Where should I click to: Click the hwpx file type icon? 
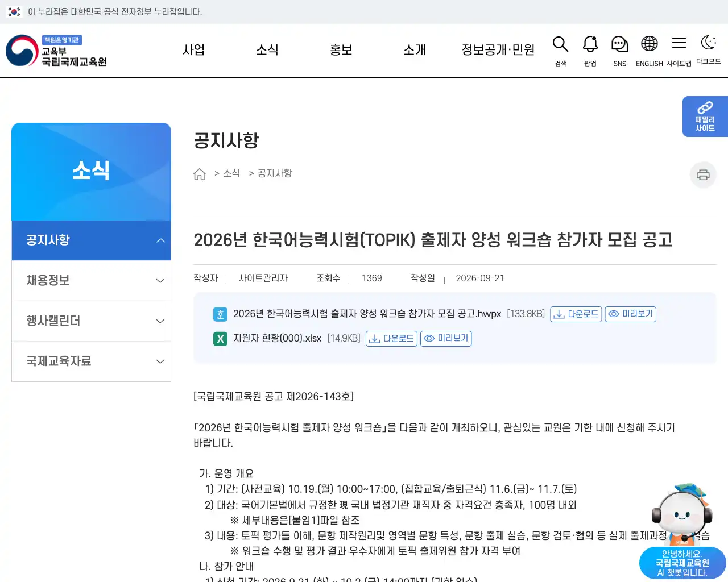click(x=220, y=314)
